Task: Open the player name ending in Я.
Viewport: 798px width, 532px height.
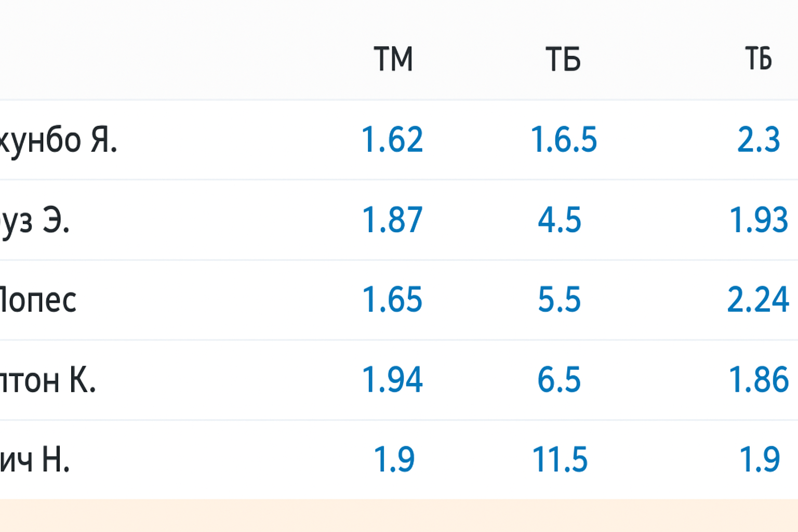Action: tap(57, 140)
